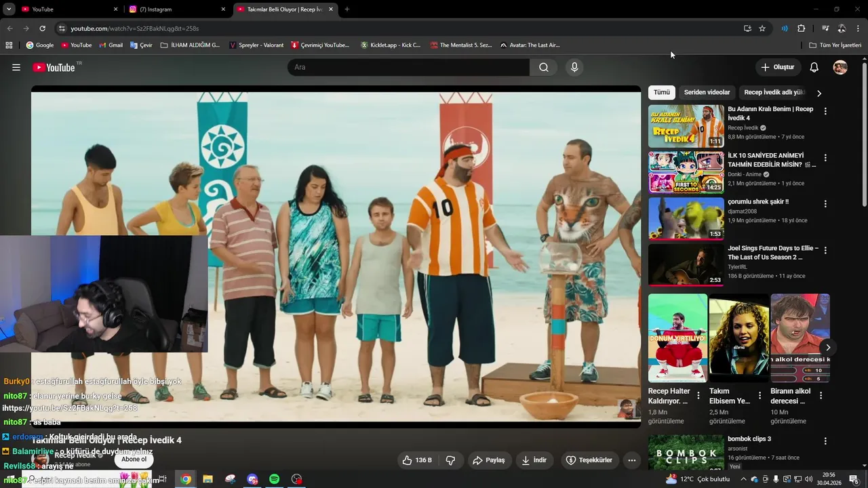
Task: Advance shorts shelf with next arrow
Action: tap(827, 347)
